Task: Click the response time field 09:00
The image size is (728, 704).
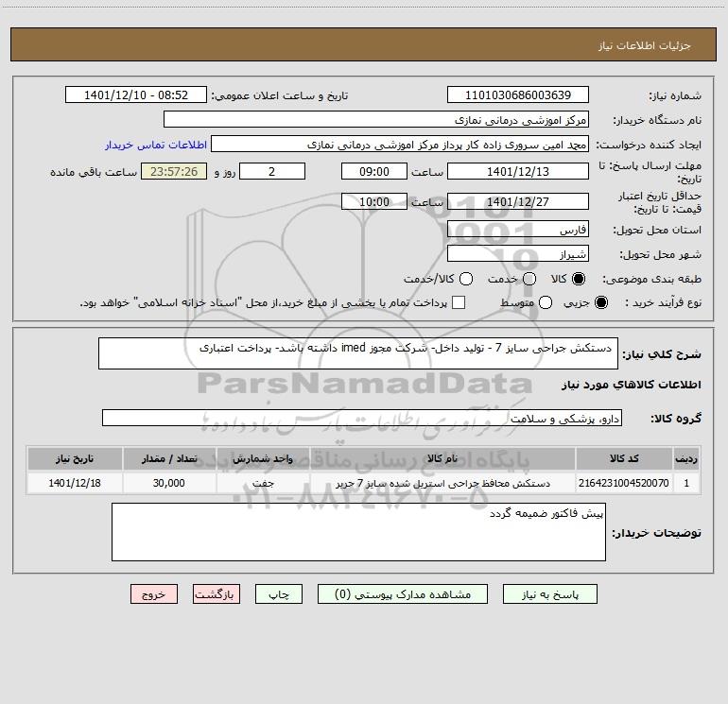Action: click(x=374, y=171)
